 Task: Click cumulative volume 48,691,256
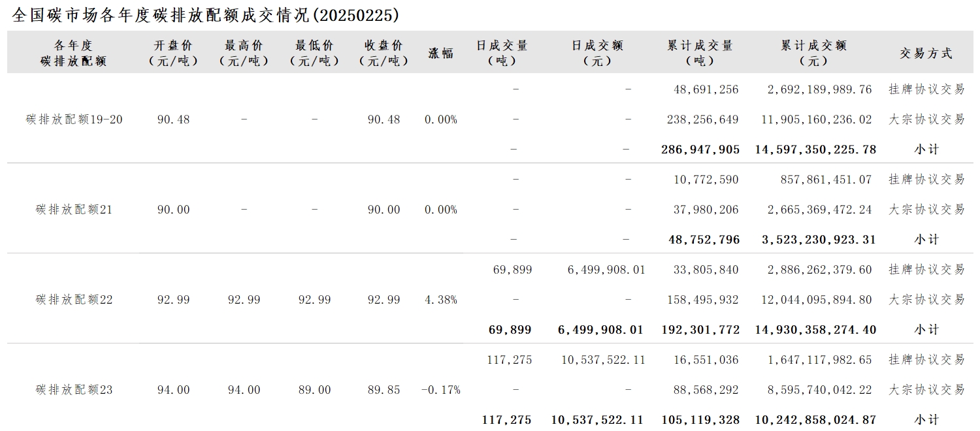tap(706, 89)
